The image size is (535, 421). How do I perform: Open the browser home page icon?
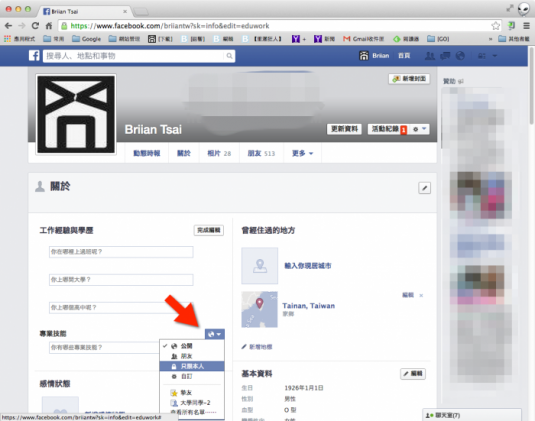click(49, 26)
